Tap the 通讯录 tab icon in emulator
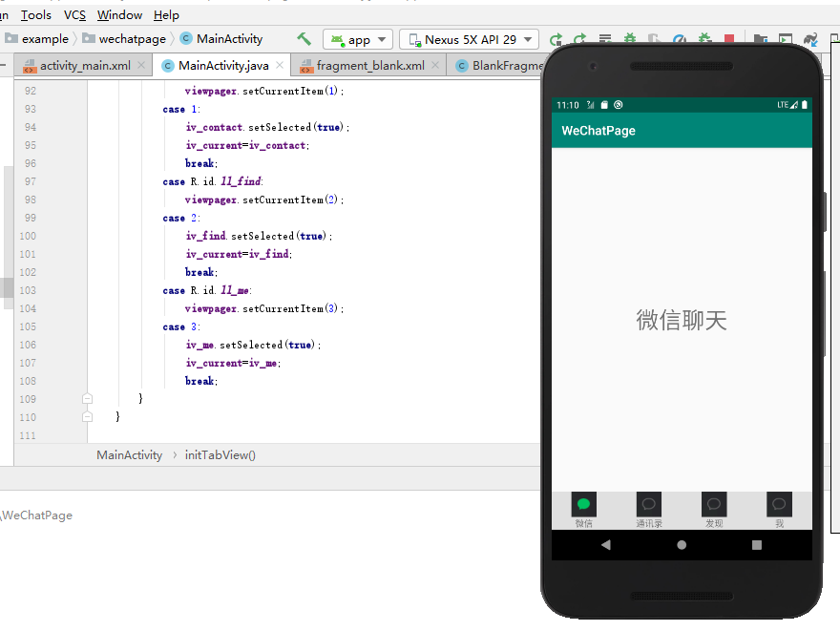Screen dimensions: 840x631 [649, 504]
